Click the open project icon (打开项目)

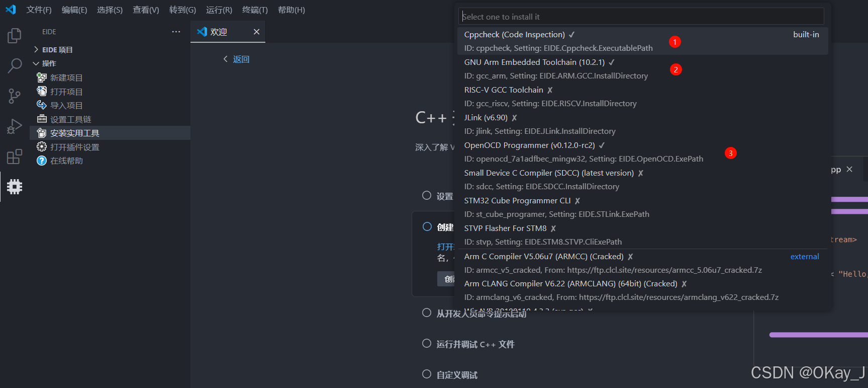click(42, 91)
